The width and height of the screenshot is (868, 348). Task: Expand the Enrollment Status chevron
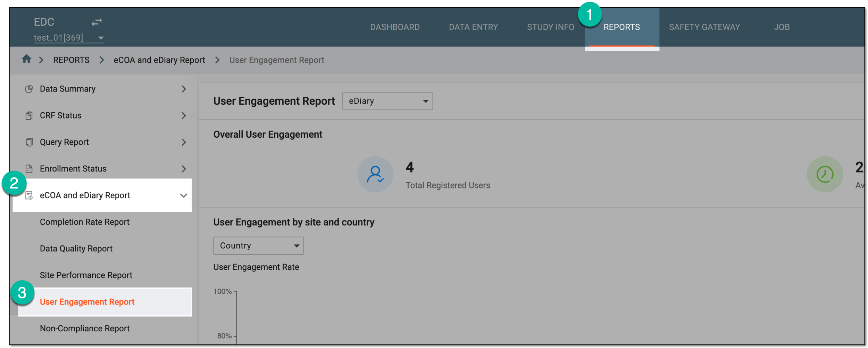pyautogui.click(x=184, y=169)
